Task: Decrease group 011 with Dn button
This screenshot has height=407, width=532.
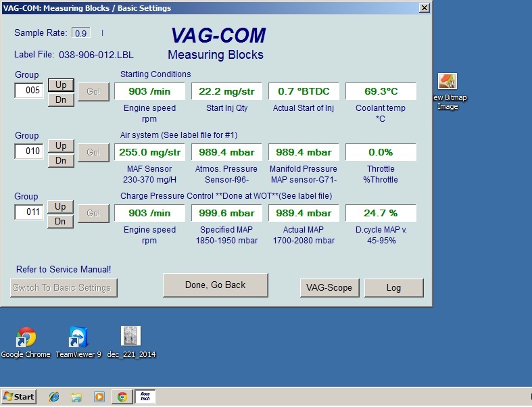Action: click(x=60, y=221)
